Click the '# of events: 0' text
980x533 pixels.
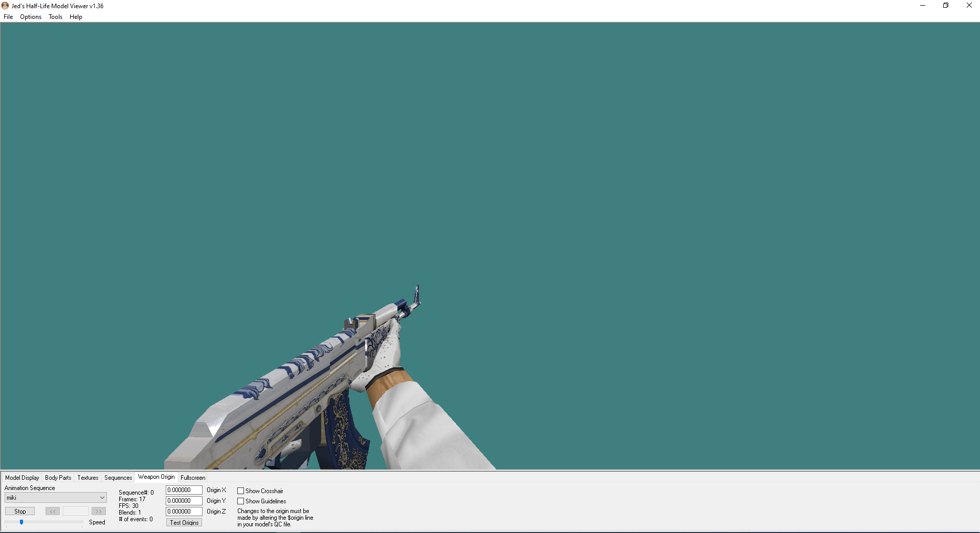[x=136, y=519]
